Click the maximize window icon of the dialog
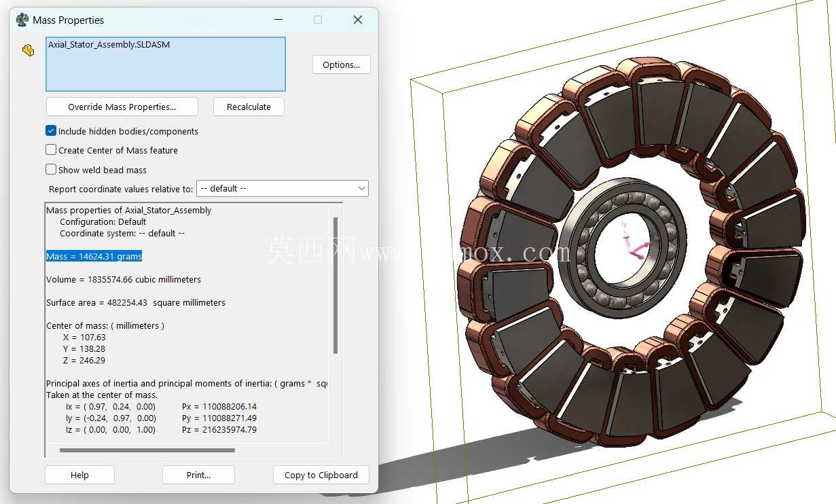This screenshot has height=504, width=836. point(318,20)
